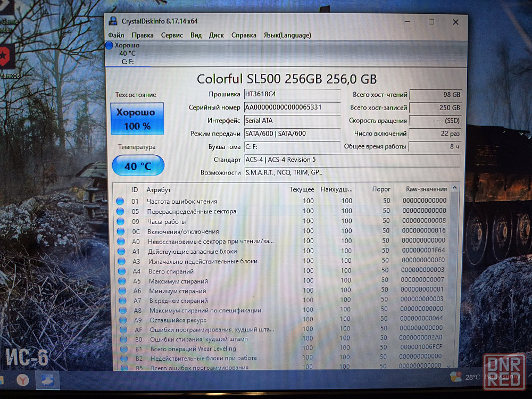Click the scroll up arrow of attribute list
The image size is (532, 399).
455,188
